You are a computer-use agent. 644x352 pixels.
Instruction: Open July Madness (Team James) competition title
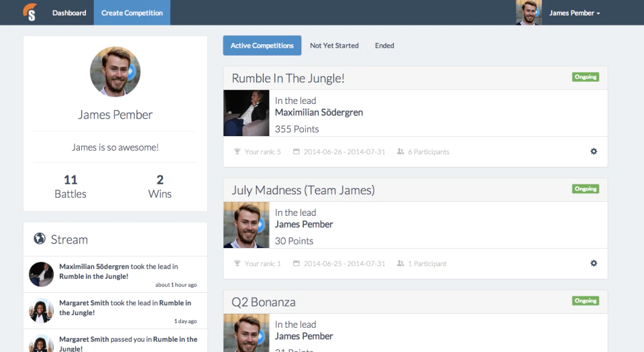click(x=303, y=190)
